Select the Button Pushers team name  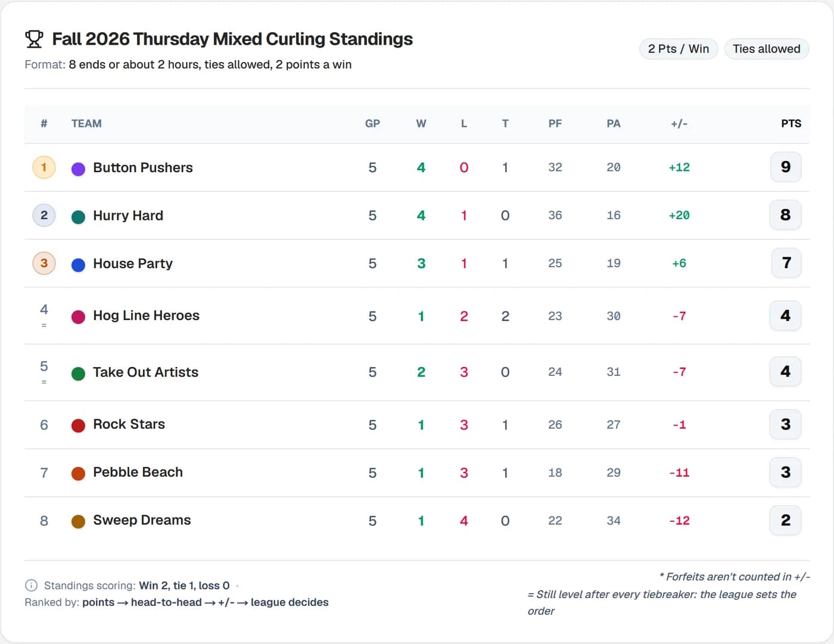click(x=143, y=167)
